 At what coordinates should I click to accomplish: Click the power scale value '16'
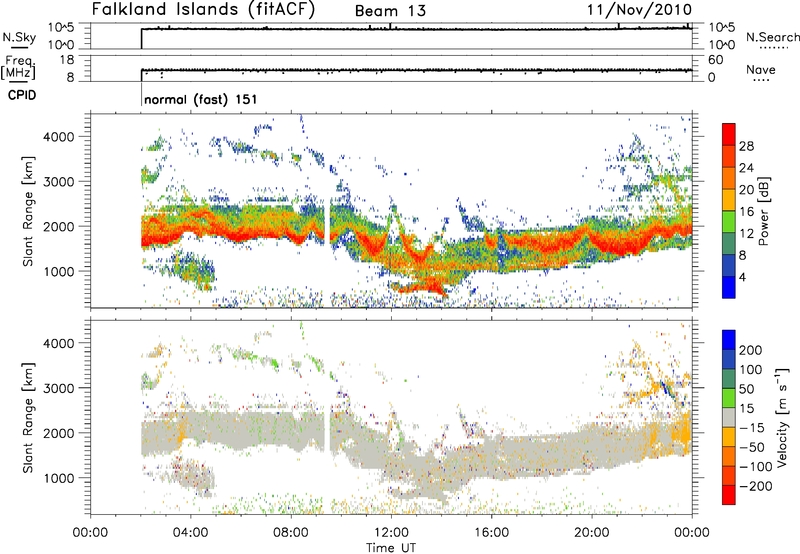pyautogui.click(x=746, y=212)
